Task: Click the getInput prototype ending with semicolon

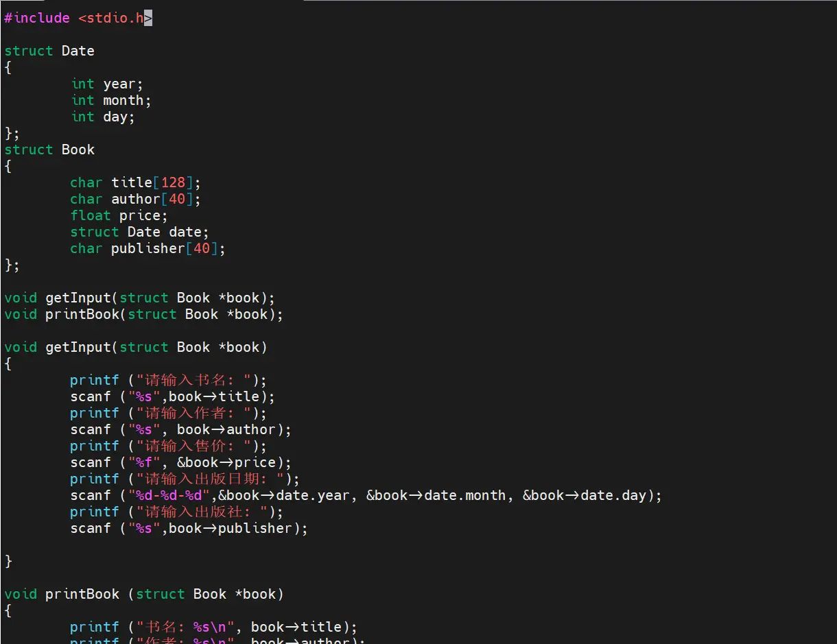Action: (140, 298)
